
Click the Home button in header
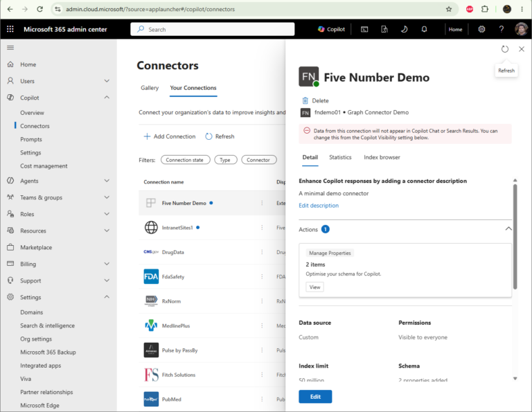coord(455,30)
